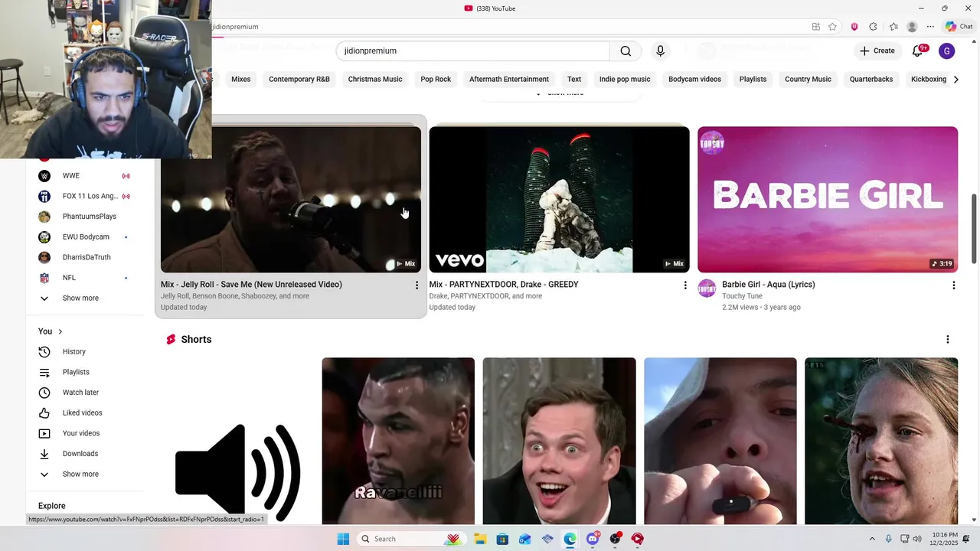The width and height of the screenshot is (980, 551).
Task: Open Discord from the taskbar
Action: (593, 539)
